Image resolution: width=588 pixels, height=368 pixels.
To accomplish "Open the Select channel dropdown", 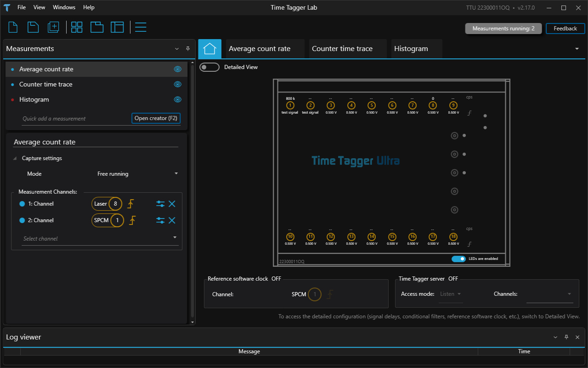I will pyautogui.click(x=100, y=239).
